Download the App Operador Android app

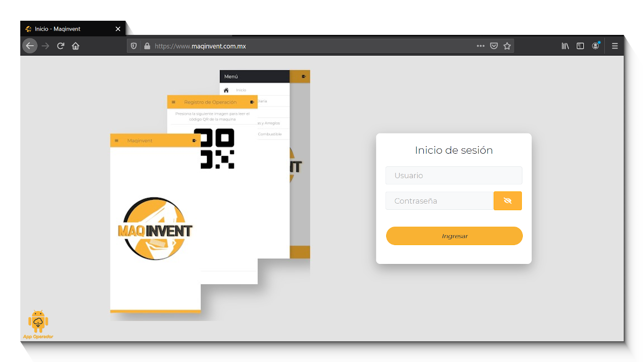[38, 324]
